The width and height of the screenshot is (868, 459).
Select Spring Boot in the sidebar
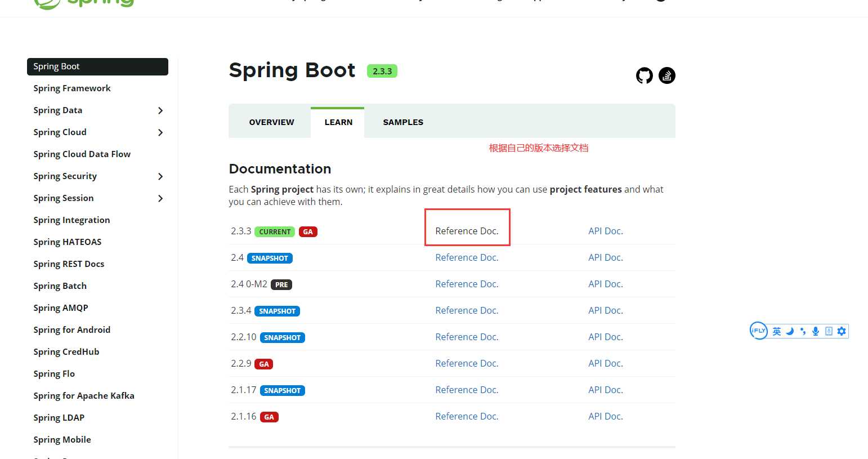[x=97, y=66]
